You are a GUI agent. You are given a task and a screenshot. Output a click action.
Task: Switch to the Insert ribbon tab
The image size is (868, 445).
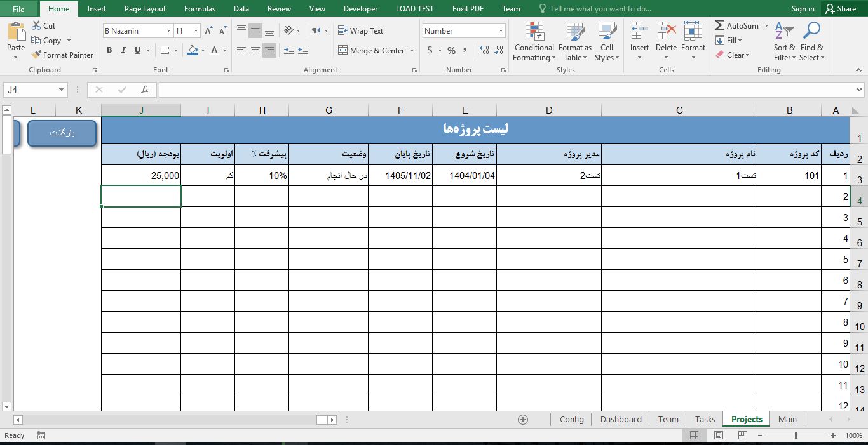tap(97, 9)
